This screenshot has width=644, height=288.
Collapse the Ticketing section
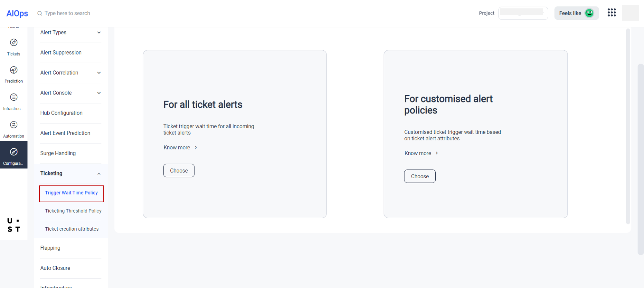coord(99,174)
